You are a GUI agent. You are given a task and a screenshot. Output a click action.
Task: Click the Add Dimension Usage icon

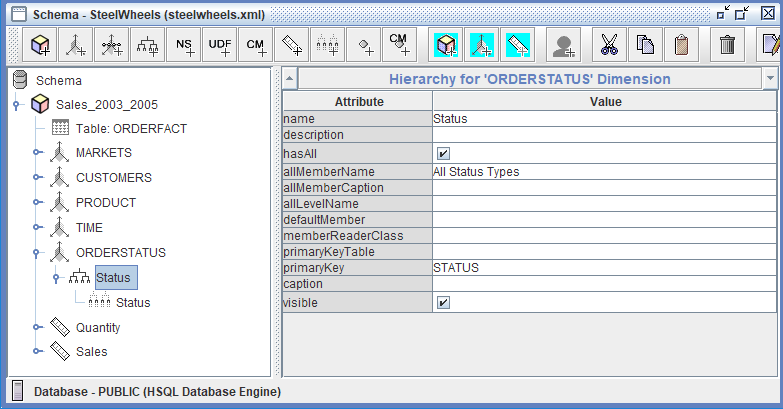pyautogui.click(x=112, y=45)
